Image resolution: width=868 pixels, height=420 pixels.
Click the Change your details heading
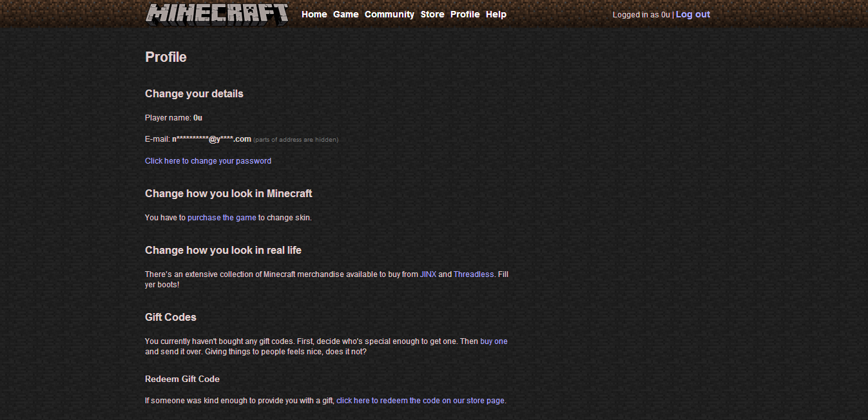coord(194,93)
